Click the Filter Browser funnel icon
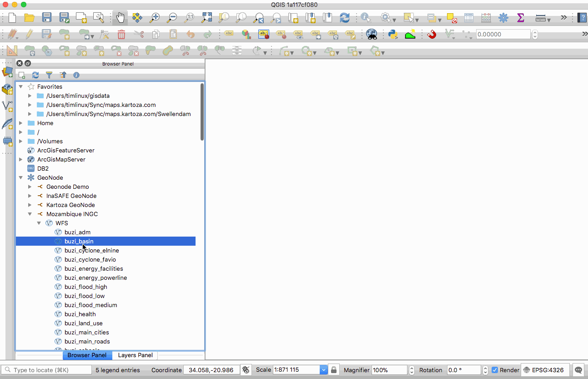Screen dimensions: 588x379 (49, 75)
